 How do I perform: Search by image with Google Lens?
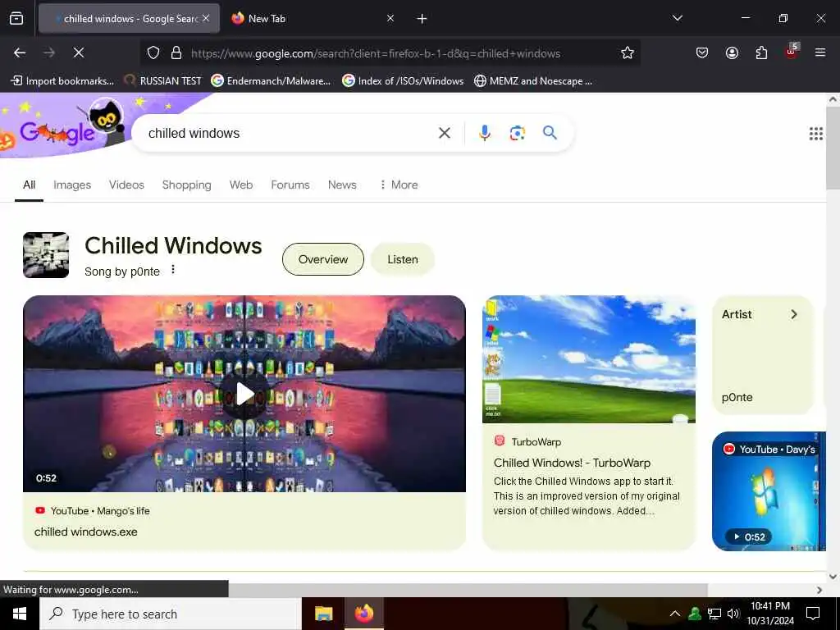[x=517, y=133]
